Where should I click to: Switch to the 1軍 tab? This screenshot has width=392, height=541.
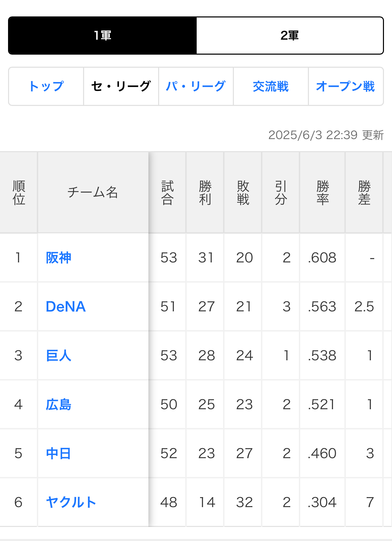click(103, 36)
